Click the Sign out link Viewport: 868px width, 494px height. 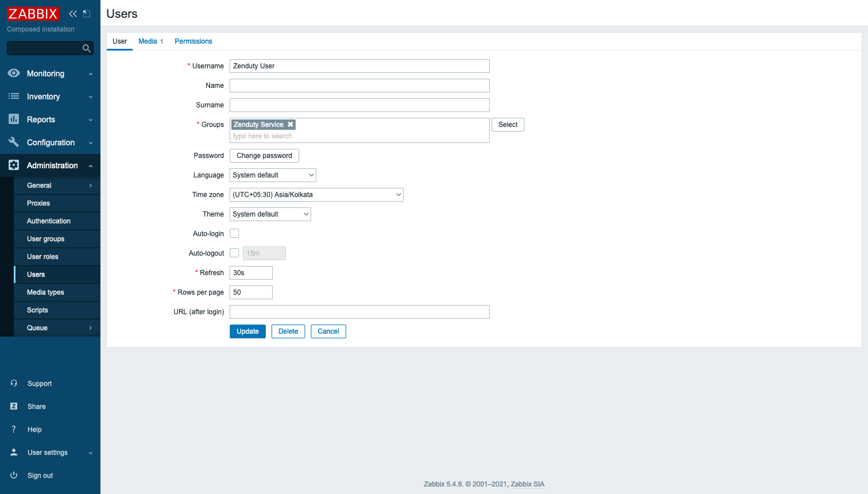point(40,476)
